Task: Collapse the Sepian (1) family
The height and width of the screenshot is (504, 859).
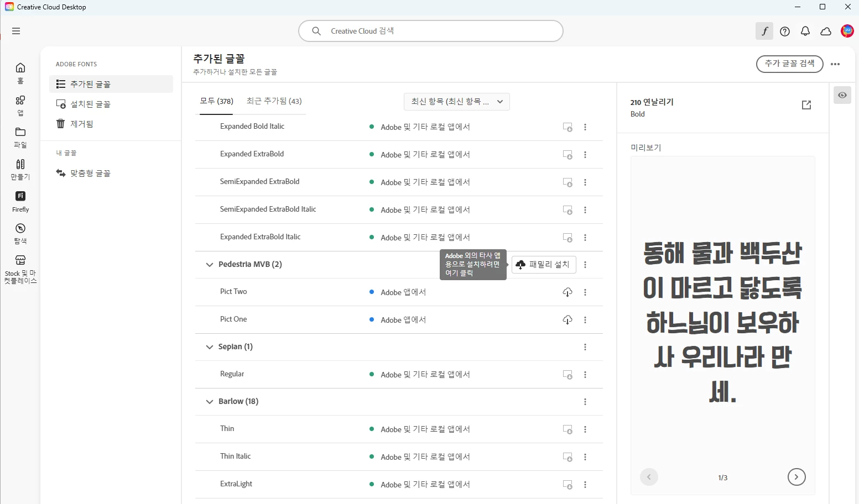Action: pyautogui.click(x=210, y=347)
